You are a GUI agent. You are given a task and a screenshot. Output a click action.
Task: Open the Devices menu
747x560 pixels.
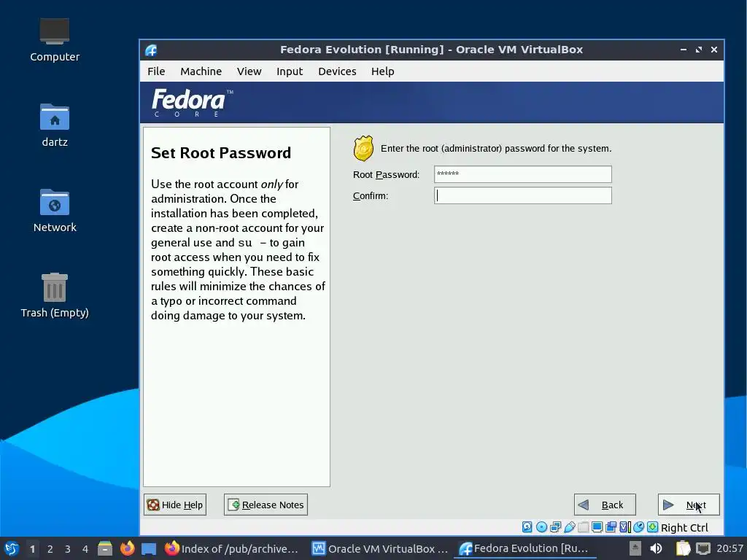pos(337,71)
